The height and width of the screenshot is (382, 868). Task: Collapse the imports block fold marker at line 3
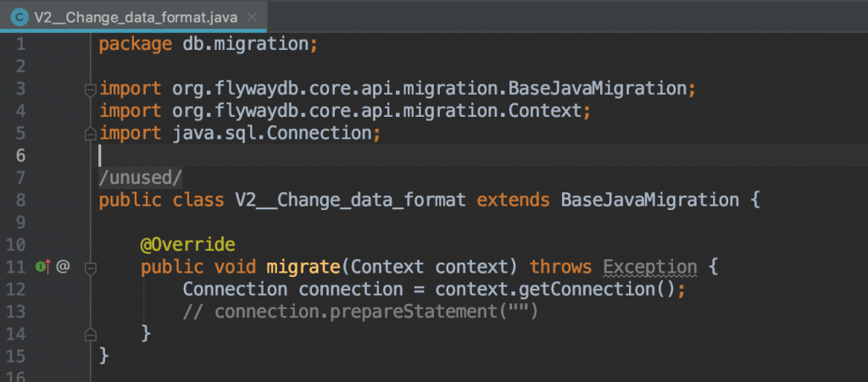90,89
